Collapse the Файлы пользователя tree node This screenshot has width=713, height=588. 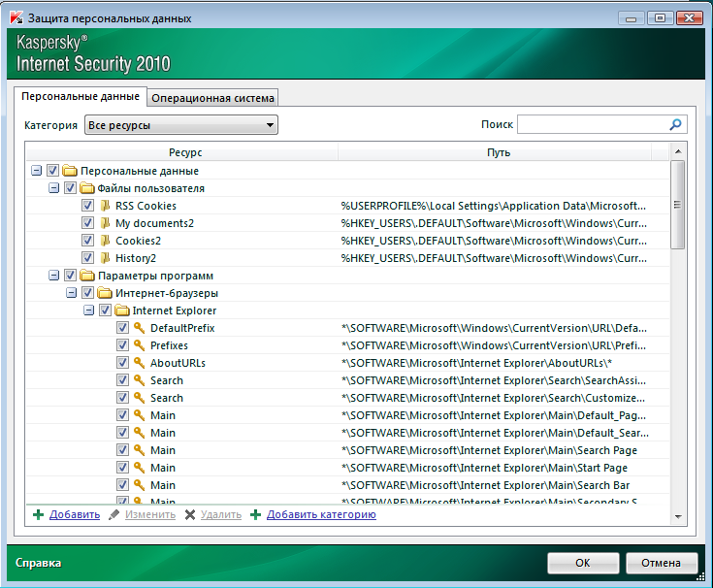pos(53,188)
